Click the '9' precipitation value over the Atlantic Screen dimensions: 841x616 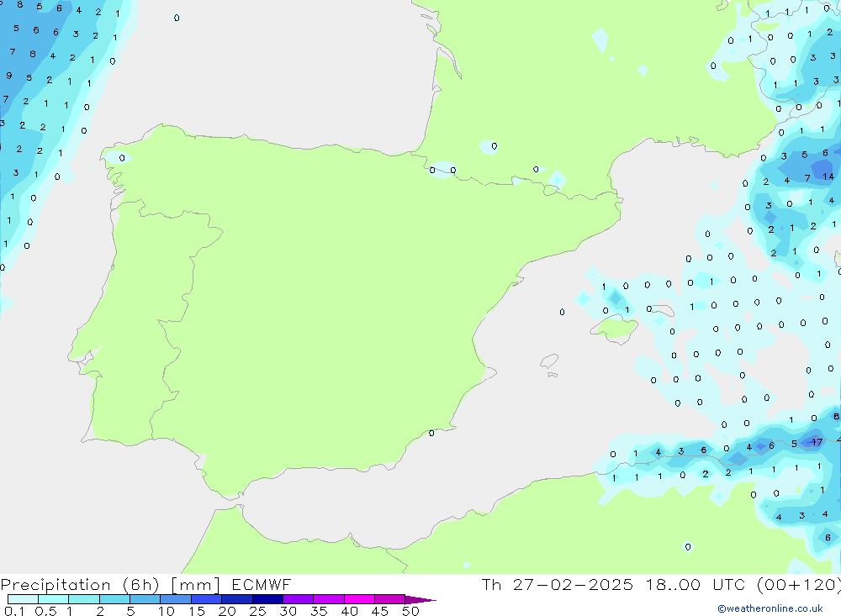(x=8, y=76)
